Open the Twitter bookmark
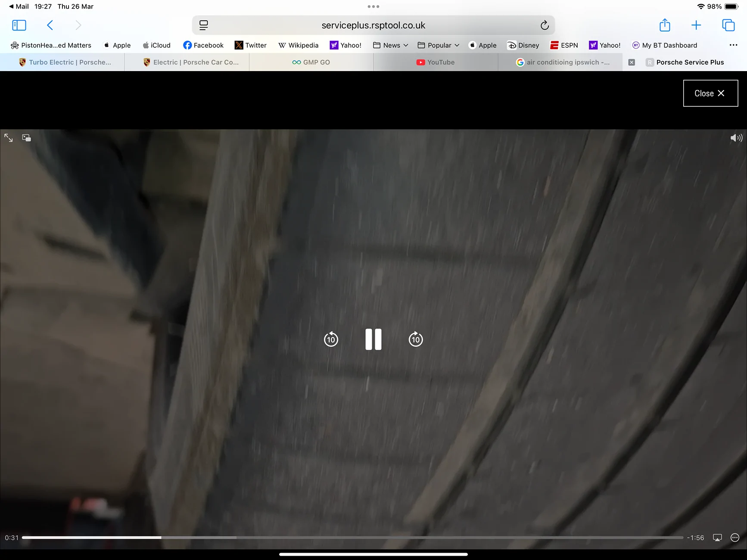 coord(251,45)
